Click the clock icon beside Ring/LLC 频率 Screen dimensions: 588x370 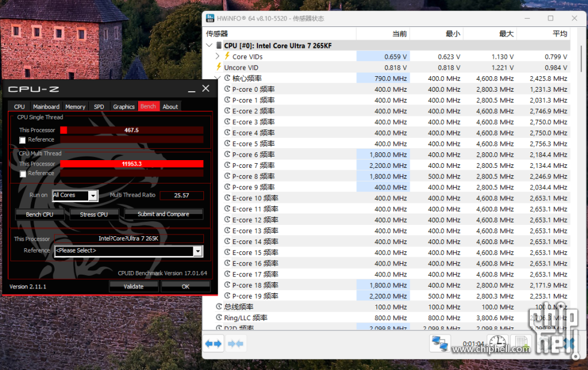pyautogui.click(x=219, y=317)
